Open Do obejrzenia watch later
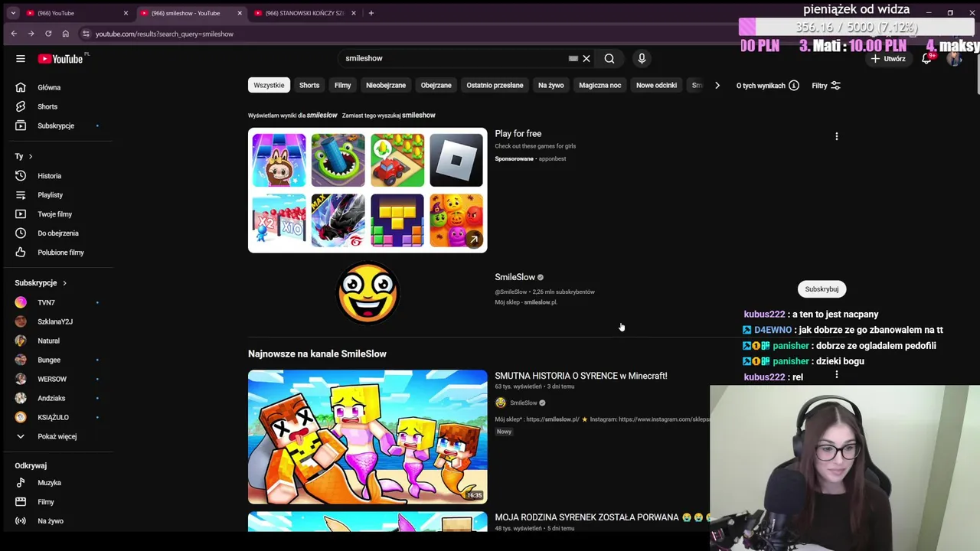 click(x=57, y=233)
